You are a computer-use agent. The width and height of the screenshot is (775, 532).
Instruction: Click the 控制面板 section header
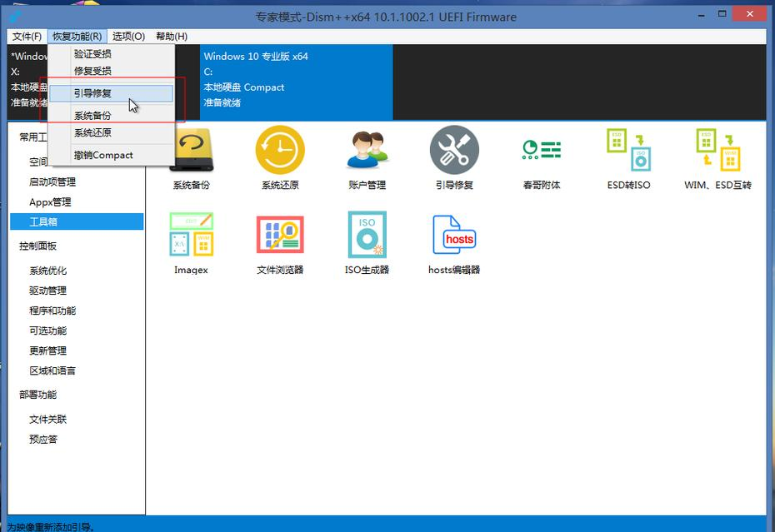(x=38, y=246)
